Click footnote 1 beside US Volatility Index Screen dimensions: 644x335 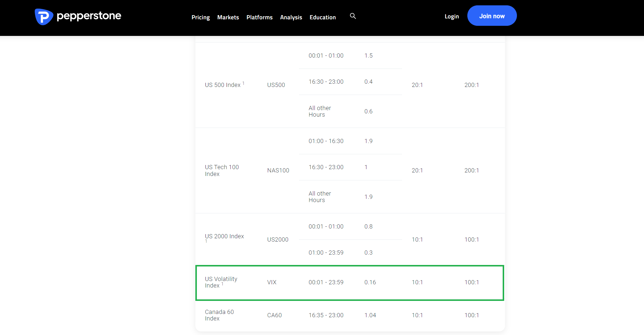pos(222,284)
